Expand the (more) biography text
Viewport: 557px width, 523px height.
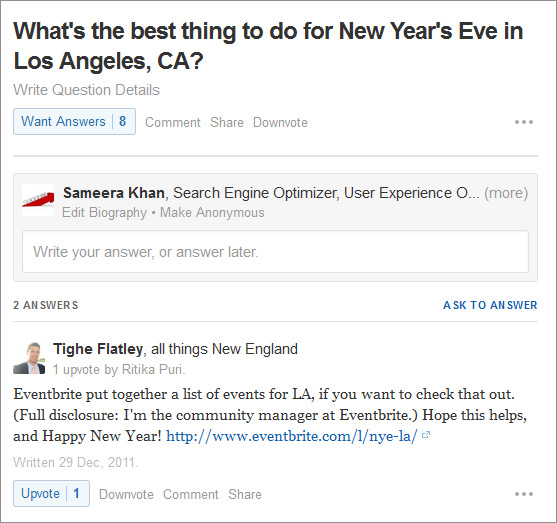tap(506, 193)
